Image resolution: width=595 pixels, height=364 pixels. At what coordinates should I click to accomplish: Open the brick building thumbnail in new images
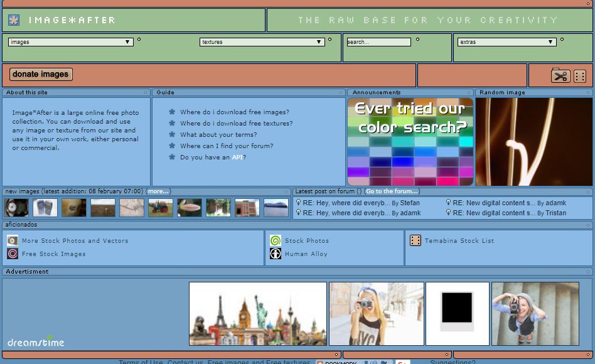[247, 208]
